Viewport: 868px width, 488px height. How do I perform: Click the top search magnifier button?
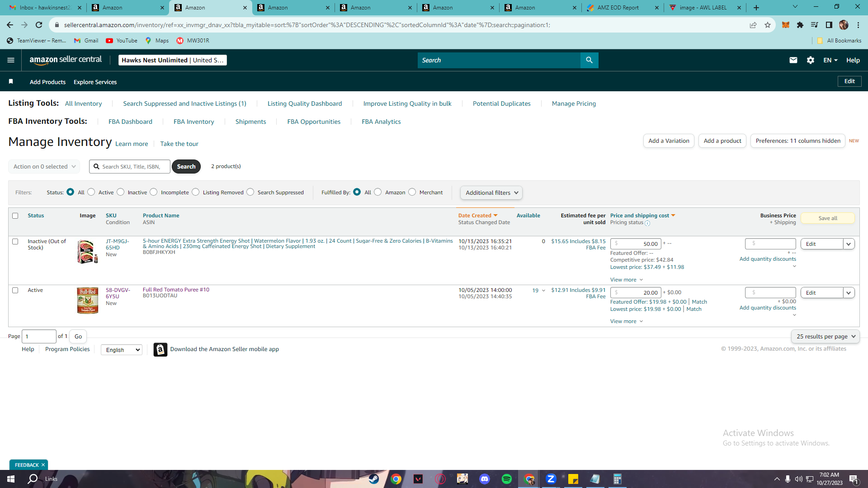589,60
